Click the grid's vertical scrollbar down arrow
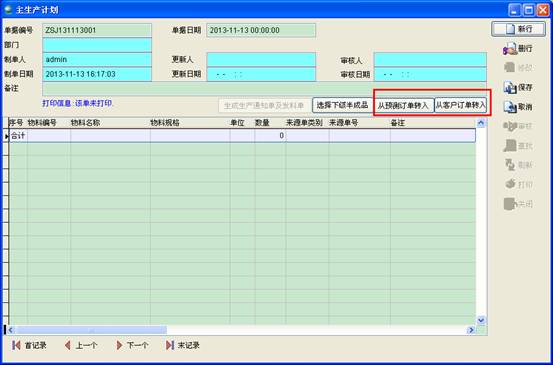The height and width of the screenshot is (365, 553). (x=481, y=320)
